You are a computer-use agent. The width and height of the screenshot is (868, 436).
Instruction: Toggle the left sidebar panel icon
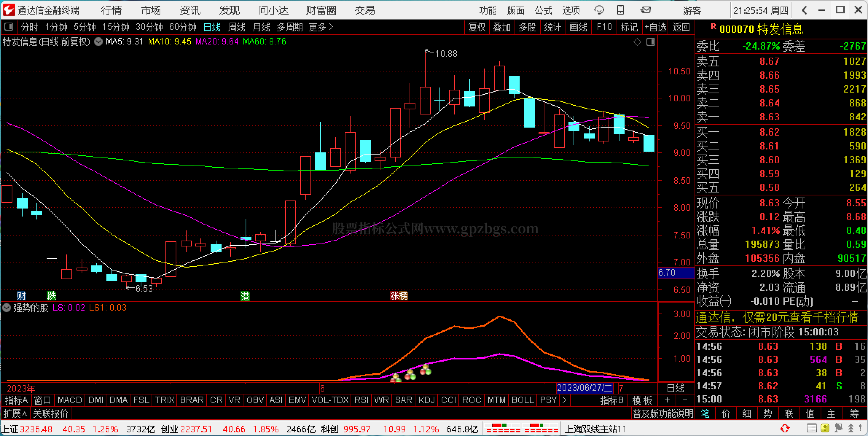pos(9,27)
